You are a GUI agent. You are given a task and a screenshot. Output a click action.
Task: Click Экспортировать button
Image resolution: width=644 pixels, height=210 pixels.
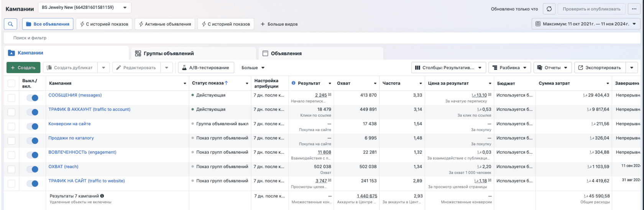pyautogui.click(x=600, y=68)
